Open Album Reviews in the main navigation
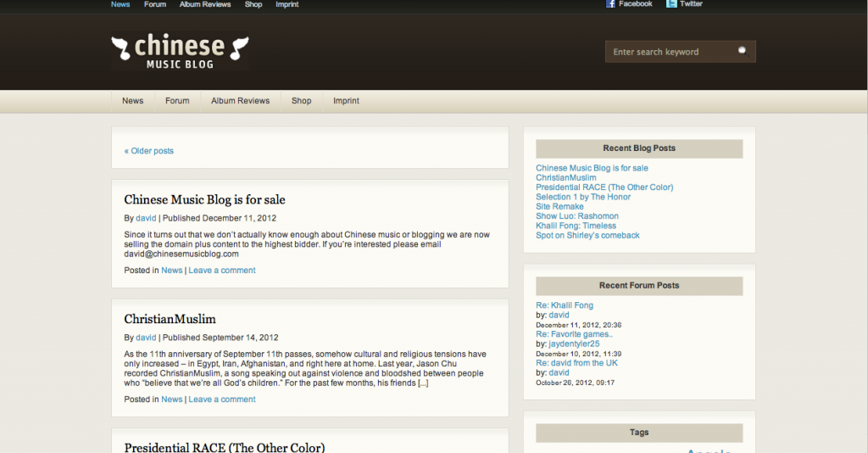Viewport: 868px width, 453px height. click(240, 101)
